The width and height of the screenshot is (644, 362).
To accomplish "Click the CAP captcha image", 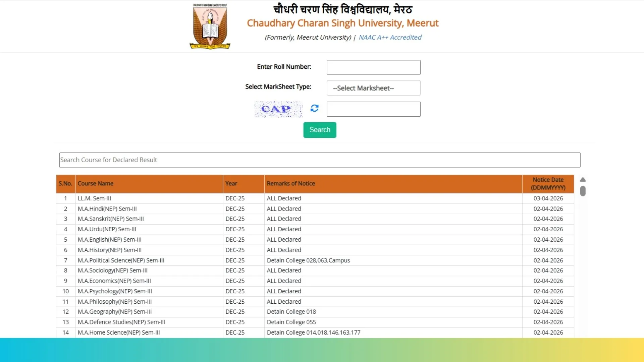I will click(x=278, y=109).
